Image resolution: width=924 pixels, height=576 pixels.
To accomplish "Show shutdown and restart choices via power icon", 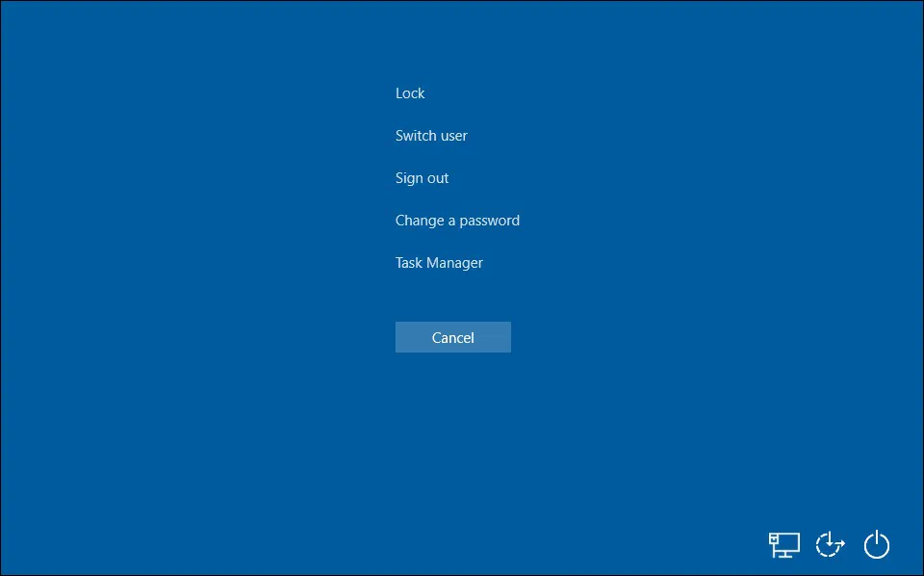I will [876, 545].
